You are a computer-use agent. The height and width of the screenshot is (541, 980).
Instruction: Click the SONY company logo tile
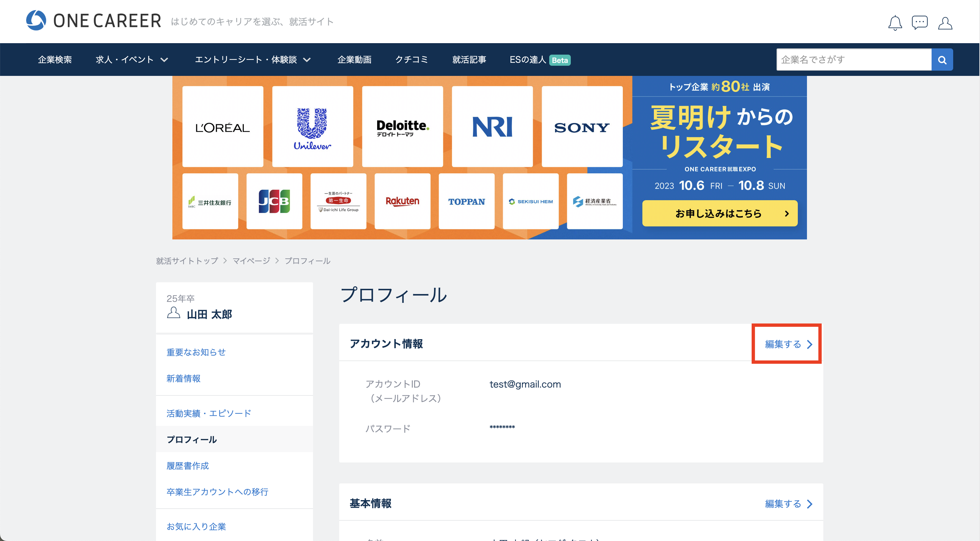point(582,126)
